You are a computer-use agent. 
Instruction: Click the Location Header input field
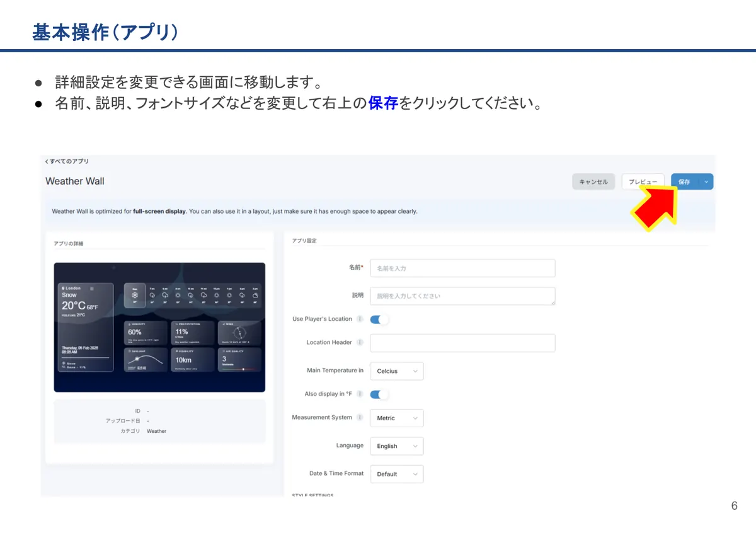tap(462, 343)
